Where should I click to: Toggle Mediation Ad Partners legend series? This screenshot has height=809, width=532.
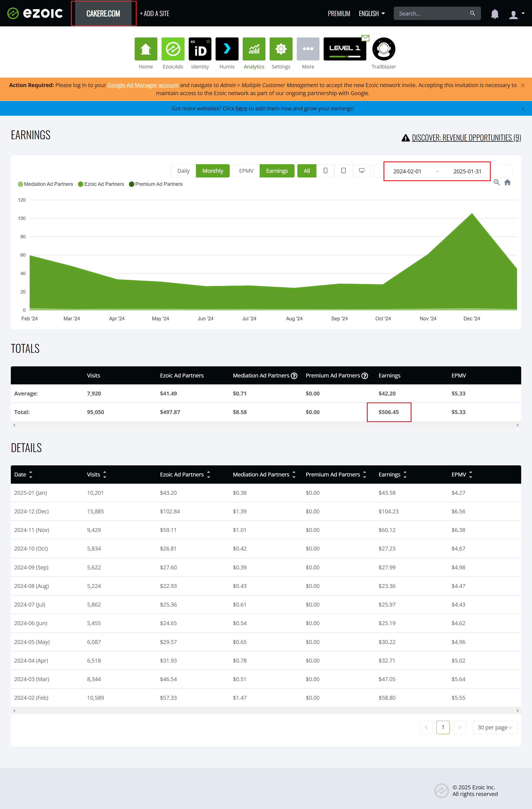pyautogui.click(x=45, y=184)
